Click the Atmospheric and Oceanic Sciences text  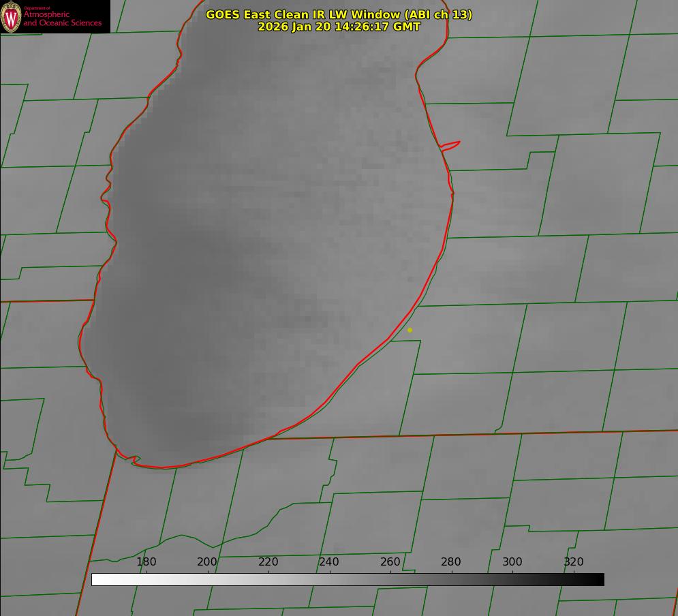point(62,18)
